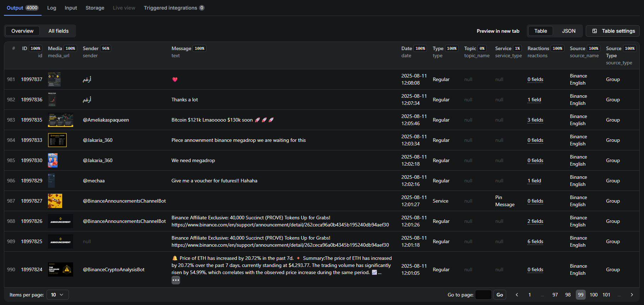This screenshot has height=305, width=644.
Task: Go to previous page arrow
Action: 517,295
